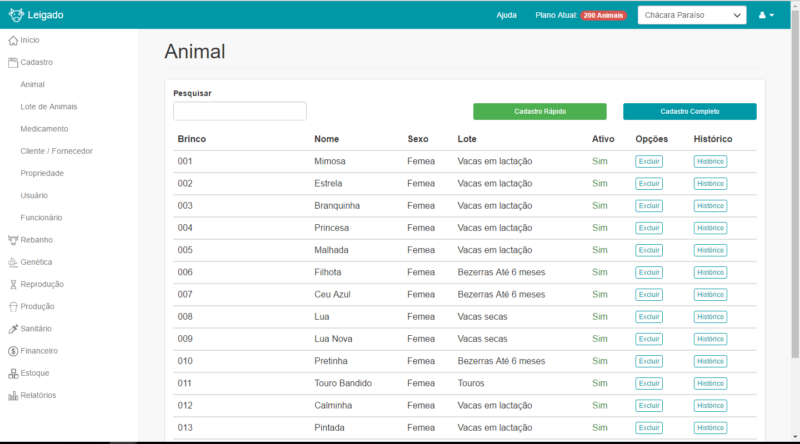Viewport: 800px width, 444px height.
Task: Open Lote de Animais submenu item
Action: click(48, 107)
